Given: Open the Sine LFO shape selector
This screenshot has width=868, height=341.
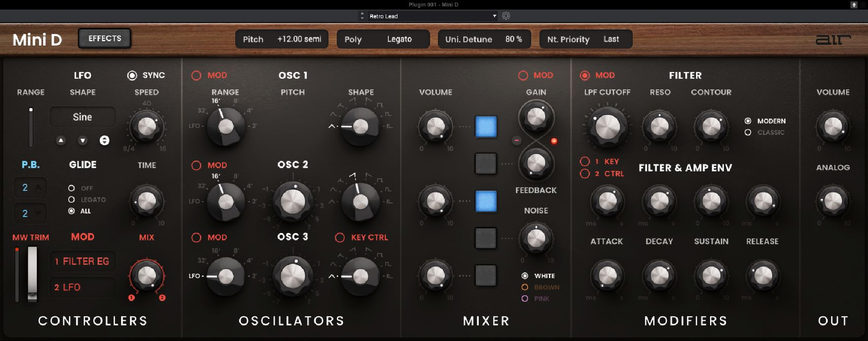Looking at the screenshot, I should coord(82,117).
